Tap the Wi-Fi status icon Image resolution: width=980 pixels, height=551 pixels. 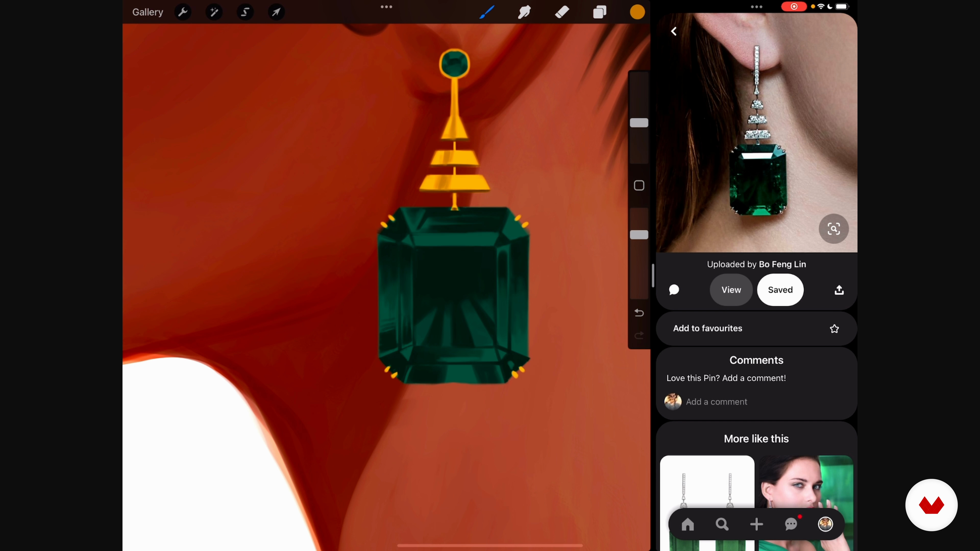(821, 6)
